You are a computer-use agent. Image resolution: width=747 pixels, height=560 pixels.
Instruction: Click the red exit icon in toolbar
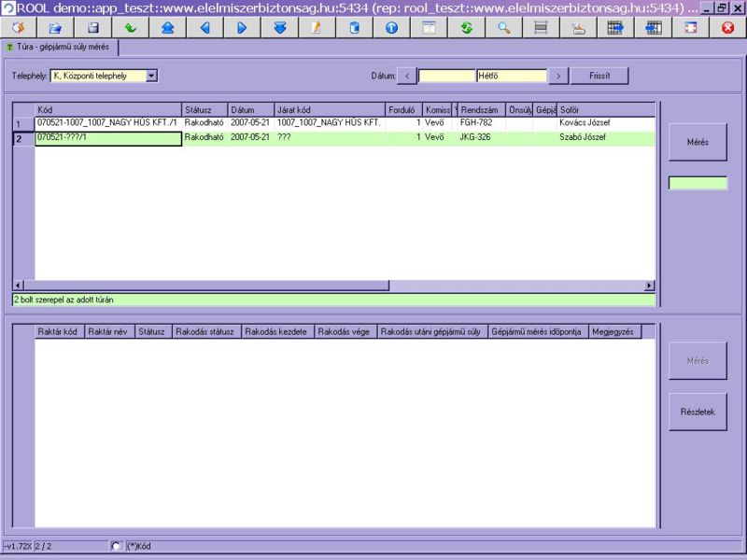click(728, 28)
